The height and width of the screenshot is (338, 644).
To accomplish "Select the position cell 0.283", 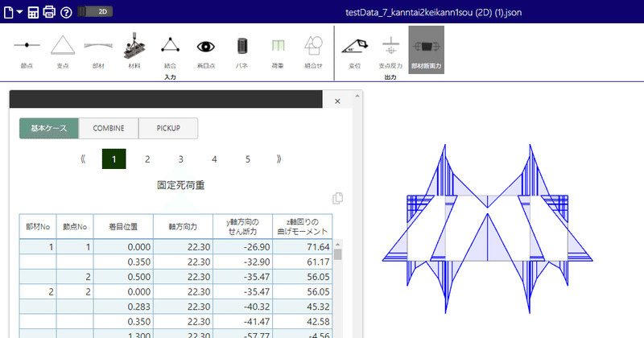I will click(123, 307).
